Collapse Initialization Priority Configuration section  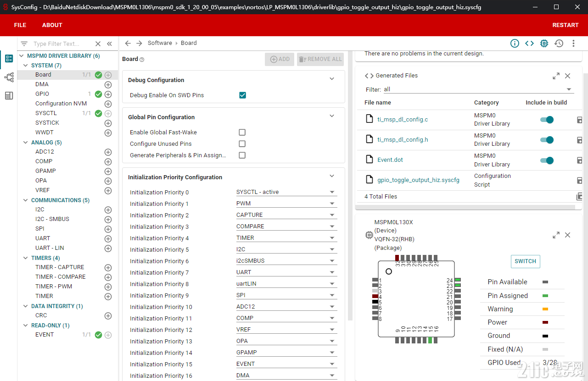(332, 176)
